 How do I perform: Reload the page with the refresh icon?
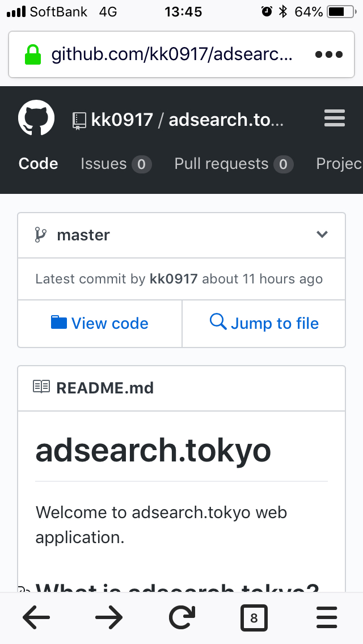click(x=182, y=617)
